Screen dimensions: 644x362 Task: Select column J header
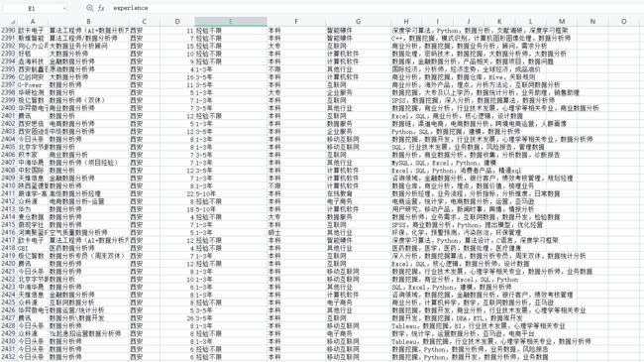[x=469, y=22]
